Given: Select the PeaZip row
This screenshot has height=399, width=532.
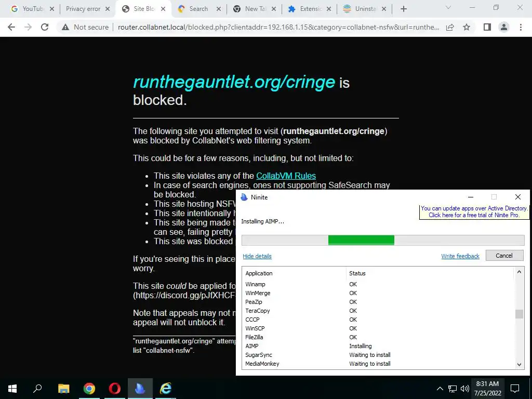Looking at the screenshot, I should (x=378, y=302).
